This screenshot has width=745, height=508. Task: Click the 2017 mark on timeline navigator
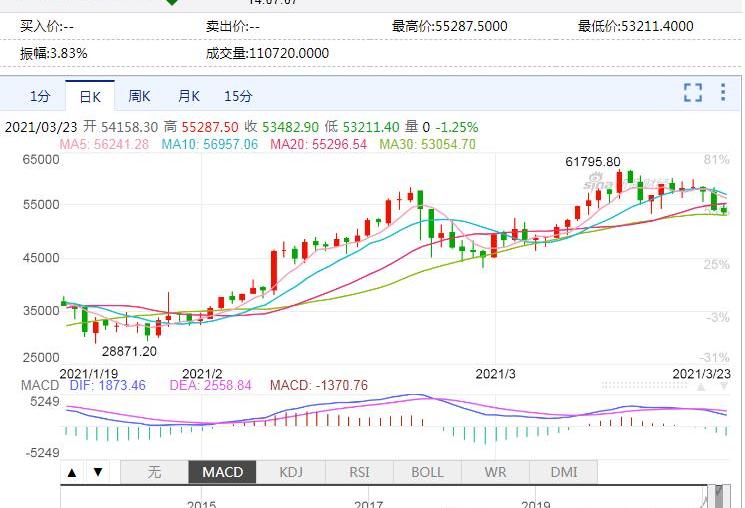[x=369, y=503]
